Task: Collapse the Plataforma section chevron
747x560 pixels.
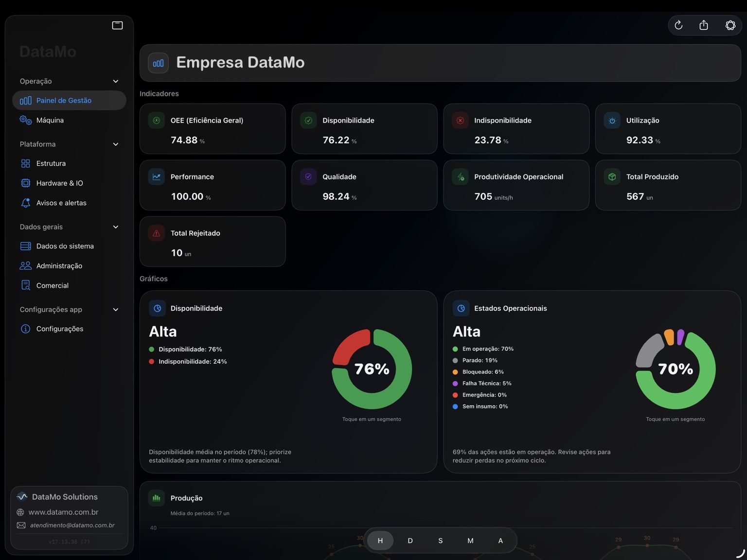Action: tap(116, 144)
